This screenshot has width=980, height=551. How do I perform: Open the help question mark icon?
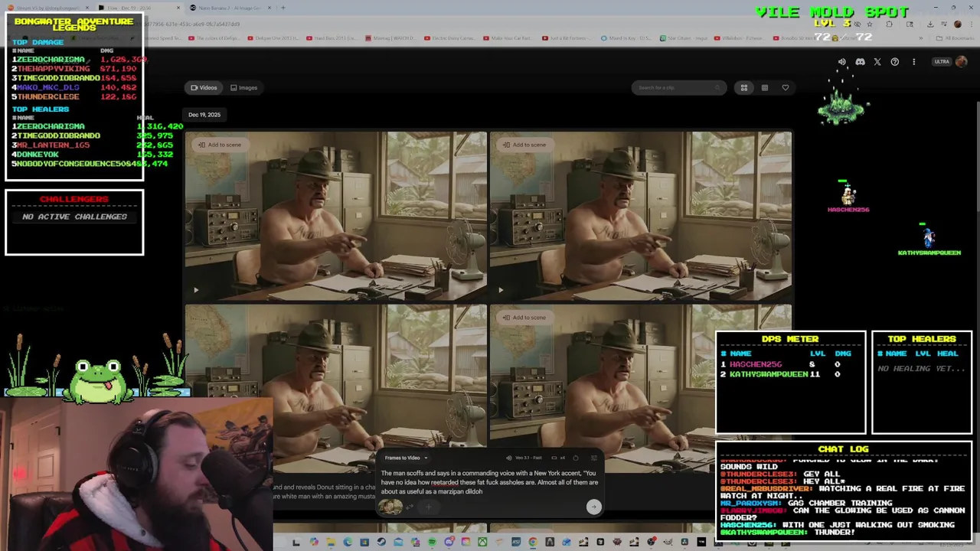click(x=895, y=62)
